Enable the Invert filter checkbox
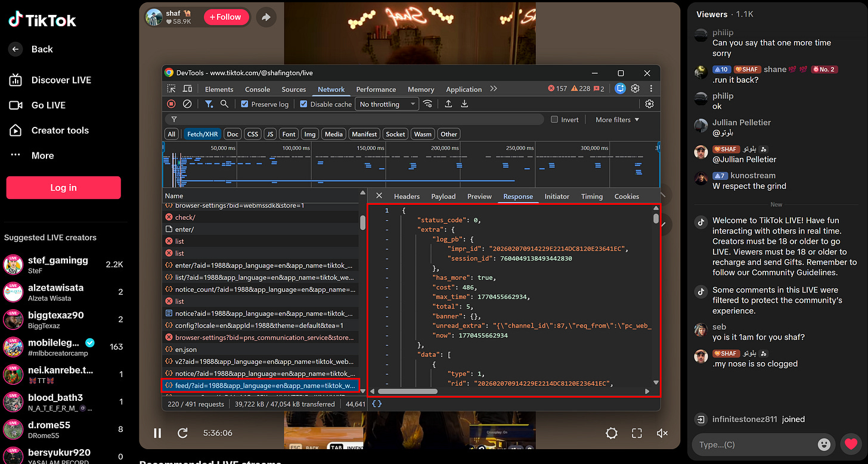 click(x=555, y=119)
